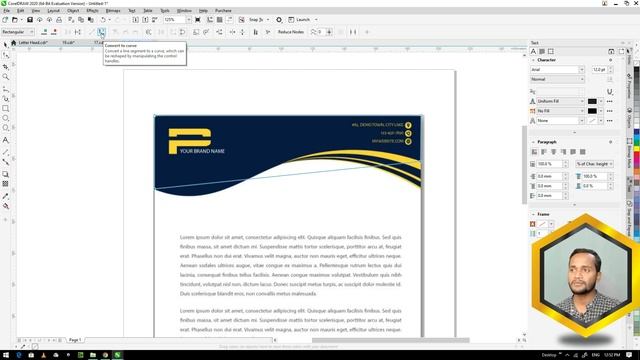The height and width of the screenshot is (360, 640).
Task: Select Page 1 tab at bottom
Action: click(75, 340)
